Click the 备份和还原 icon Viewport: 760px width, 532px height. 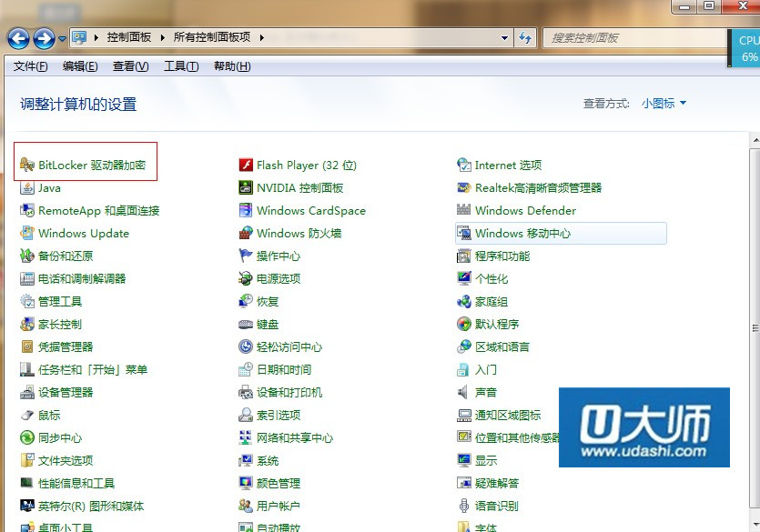(x=26, y=256)
